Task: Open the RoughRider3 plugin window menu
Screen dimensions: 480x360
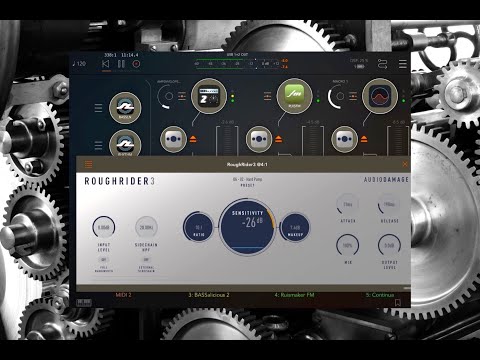Action: 88,164
